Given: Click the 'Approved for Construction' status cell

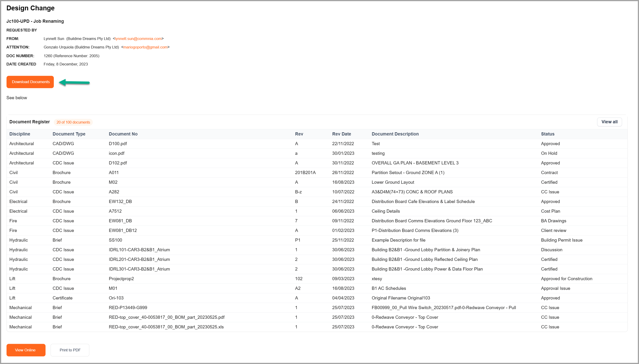Looking at the screenshot, I should (x=566, y=279).
